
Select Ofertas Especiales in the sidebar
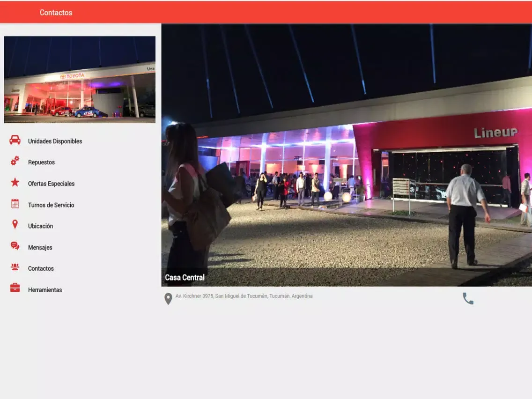click(51, 184)
